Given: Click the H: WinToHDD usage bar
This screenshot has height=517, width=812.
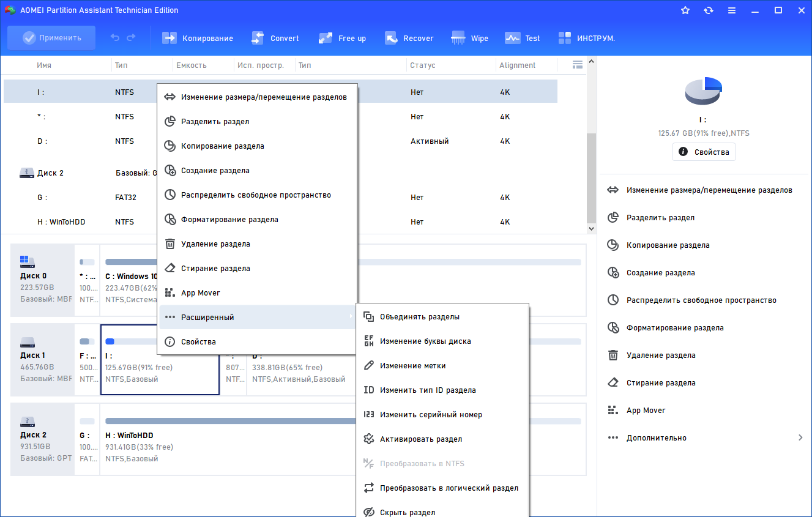Looking at the screenshot, I should [343, 421].
